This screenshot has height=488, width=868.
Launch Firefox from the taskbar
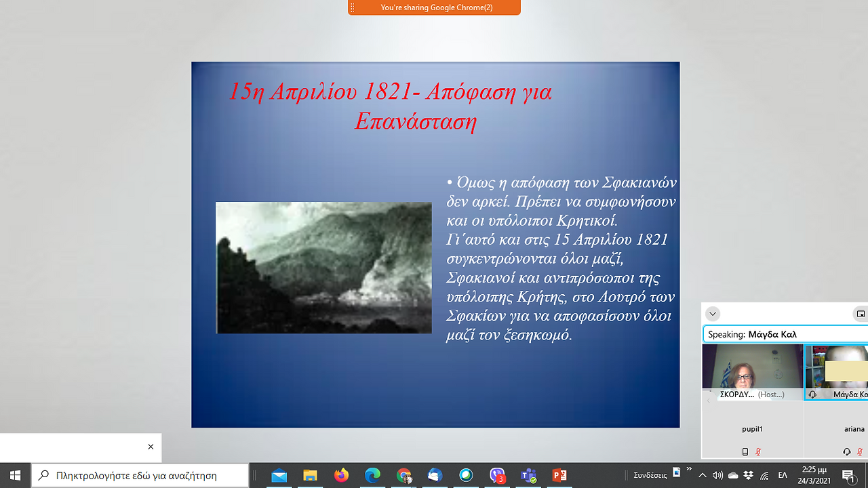(x=341, y=475)
